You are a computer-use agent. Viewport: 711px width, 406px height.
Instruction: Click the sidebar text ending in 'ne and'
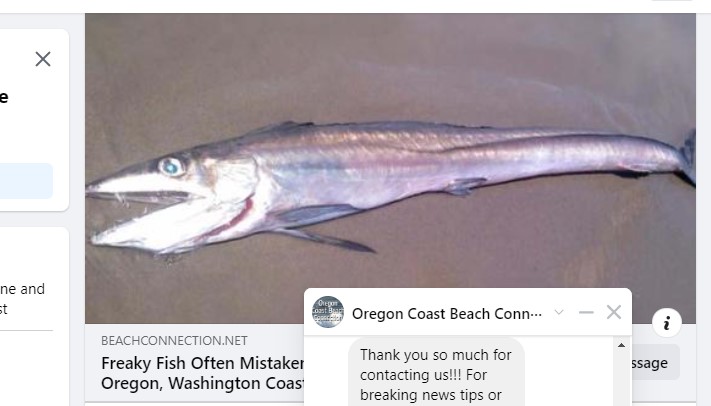point(22,289)
